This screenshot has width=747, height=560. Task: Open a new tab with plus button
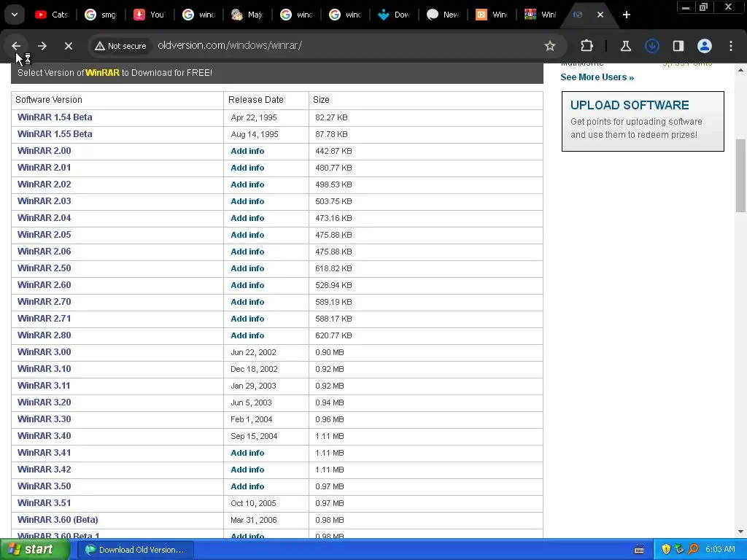(x=627, y=15)
